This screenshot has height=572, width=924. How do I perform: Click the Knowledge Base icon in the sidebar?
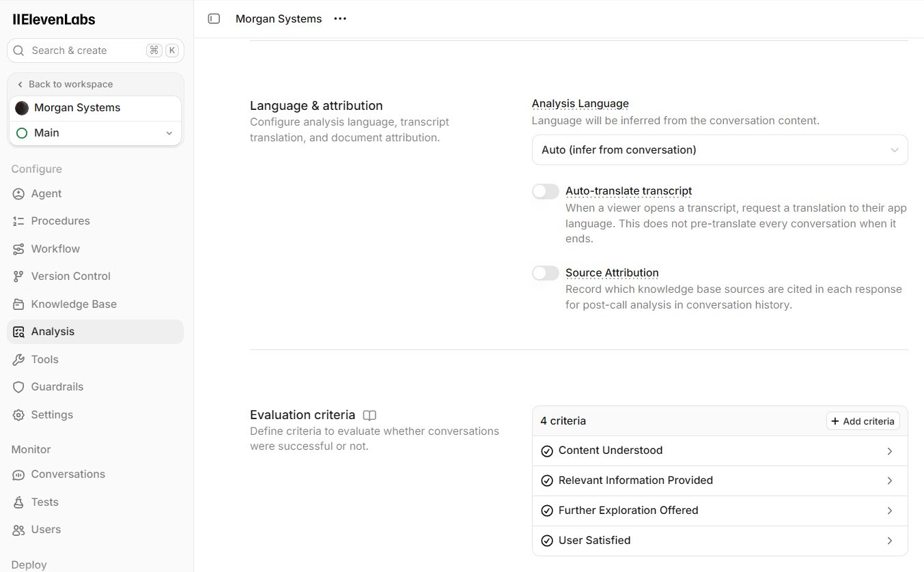pyautogui.click(x=18, y=304)
